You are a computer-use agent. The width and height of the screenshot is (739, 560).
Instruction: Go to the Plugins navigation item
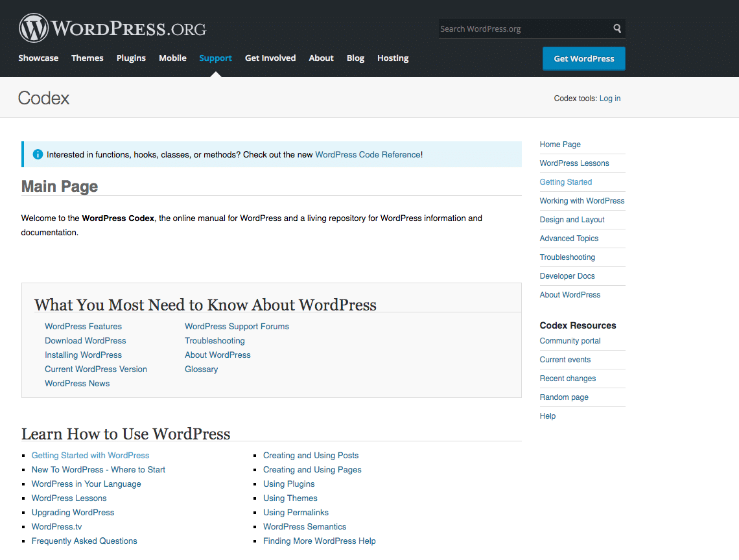131,58
